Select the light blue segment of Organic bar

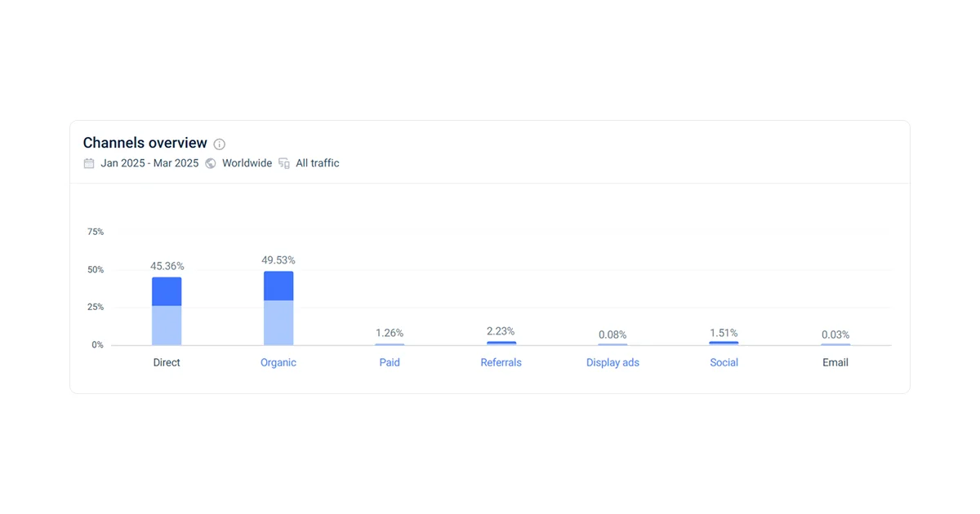pyautogui.click(x=278, y=323)
